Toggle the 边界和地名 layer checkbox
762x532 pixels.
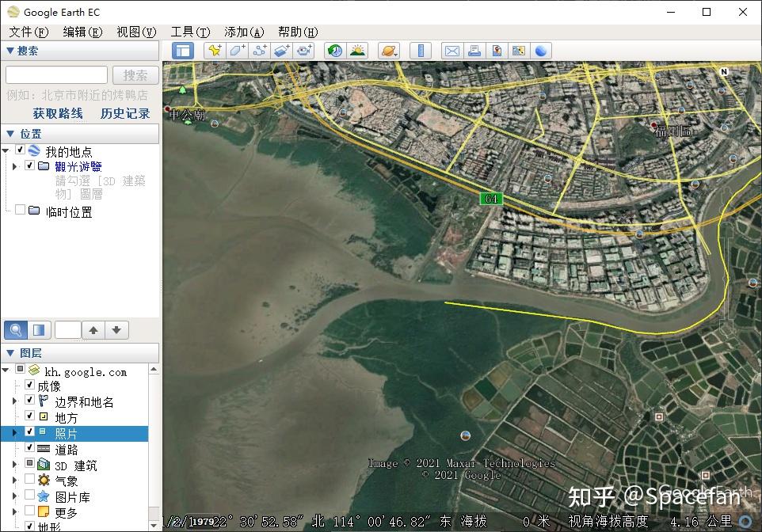click(29, 400)
